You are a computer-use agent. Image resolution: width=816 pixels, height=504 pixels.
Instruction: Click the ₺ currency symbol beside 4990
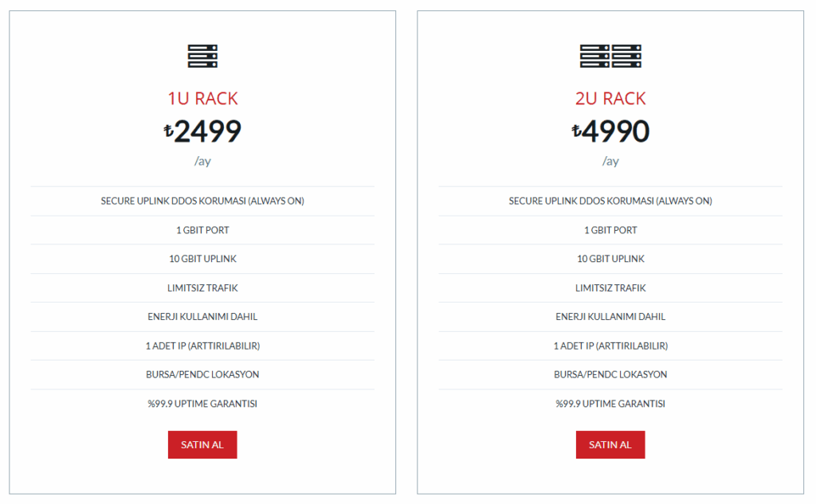click(x=576, y=132)
